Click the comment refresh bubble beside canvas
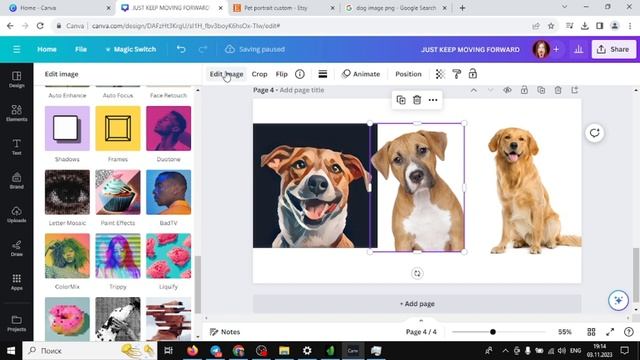The image size is (640, 360). point(595,133)
